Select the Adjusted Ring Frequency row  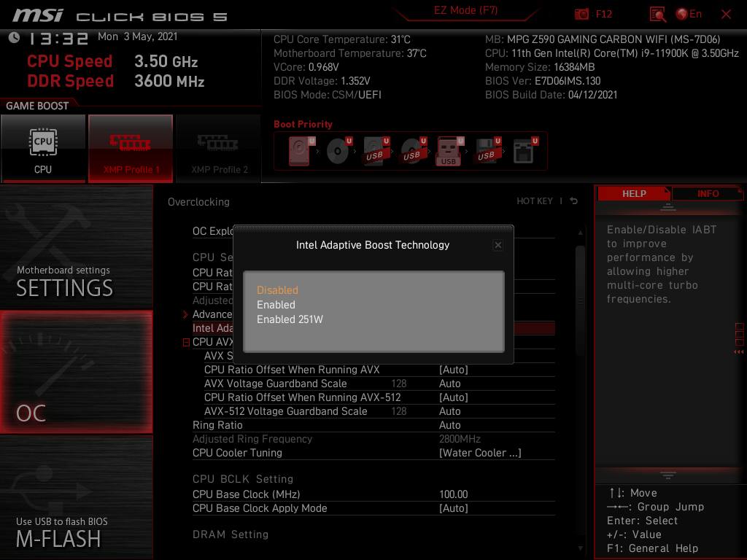click(x=373, y=439)
